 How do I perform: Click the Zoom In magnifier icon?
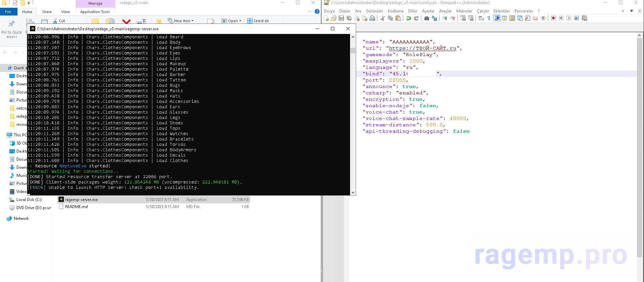point(445,18)
